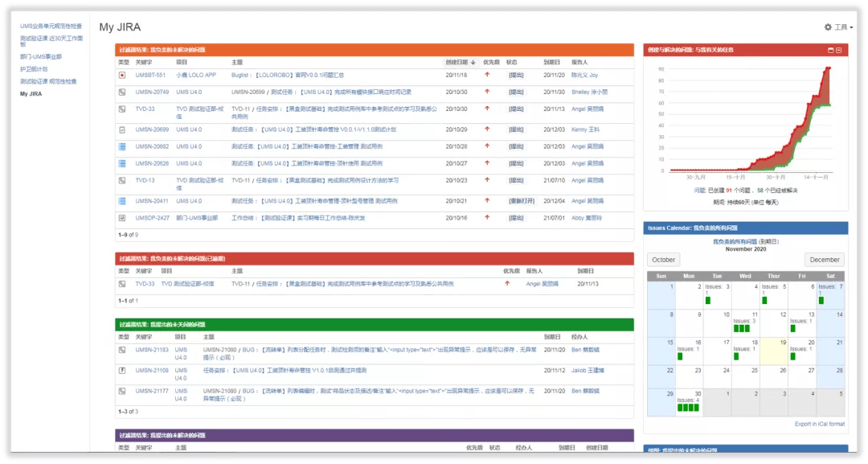Click the priority arrow in the UMSN-20626 row
This screenshot has width=868, height=464.
(x=487, y=163)
